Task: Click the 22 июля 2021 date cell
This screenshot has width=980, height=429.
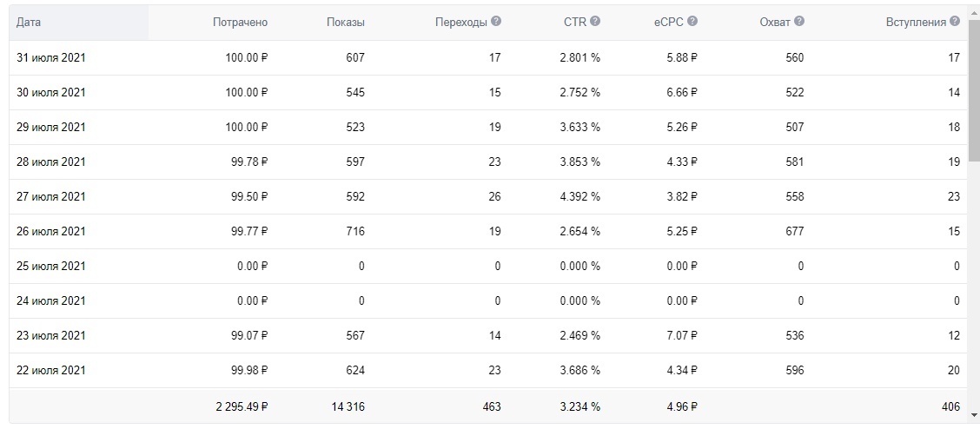Action: [51, 371]
